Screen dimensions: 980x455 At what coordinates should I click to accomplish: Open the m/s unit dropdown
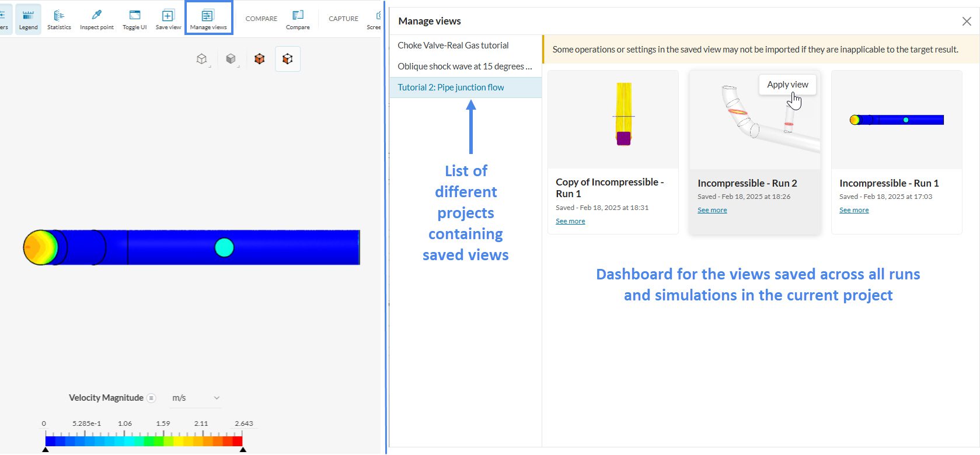(196, 398)
